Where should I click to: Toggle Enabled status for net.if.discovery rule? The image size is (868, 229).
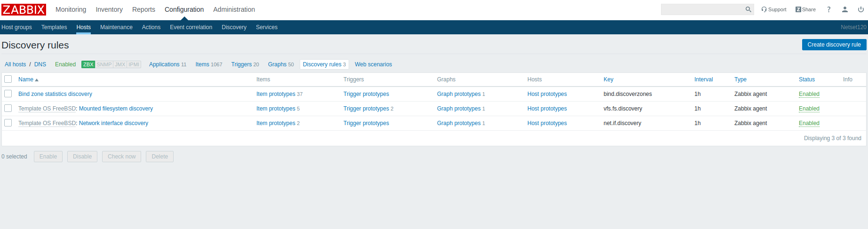(809, 123)
